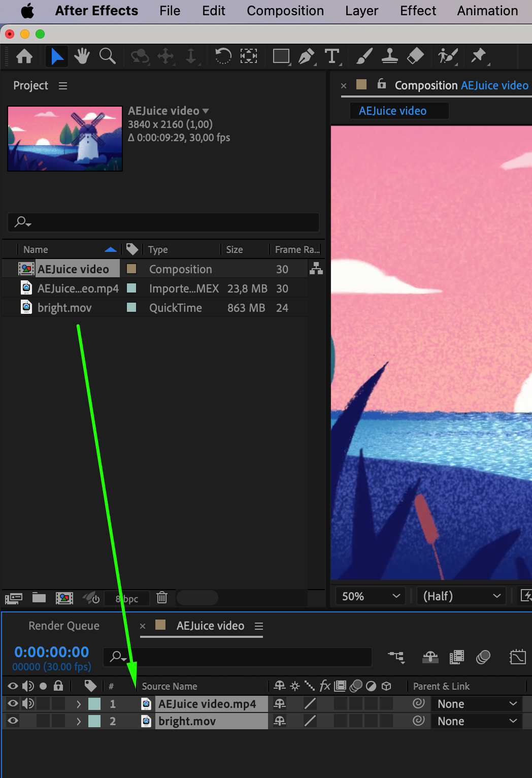Toggle quality switch on AEJuice video.mp4 layer
The width and height of the screenshot is (532, 778).
[x=310, y=703]
